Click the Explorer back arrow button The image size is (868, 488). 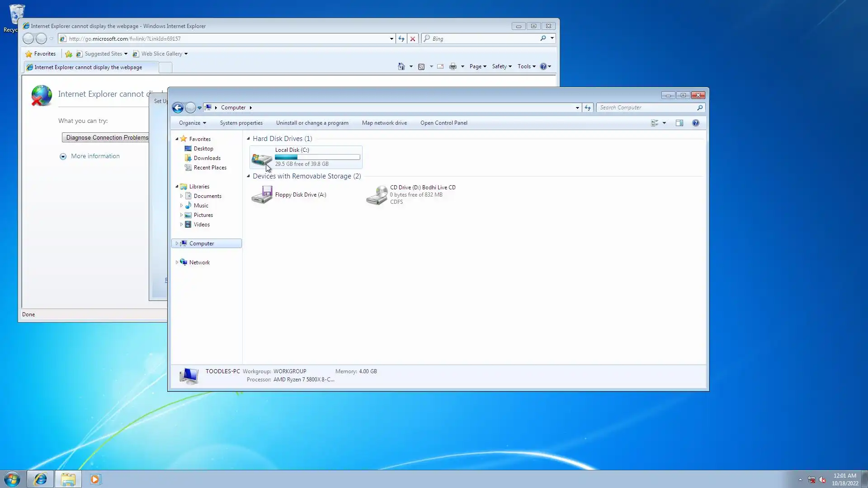(x=178, y=108)
